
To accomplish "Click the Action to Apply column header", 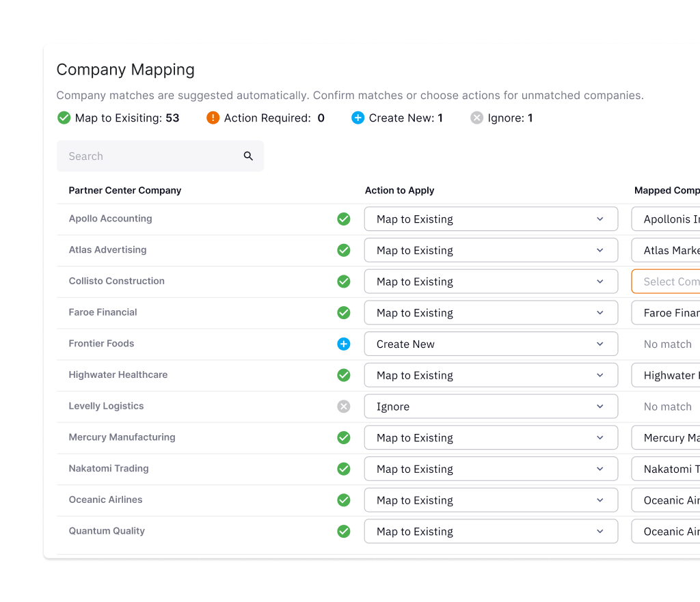I will tap(399, 190).
